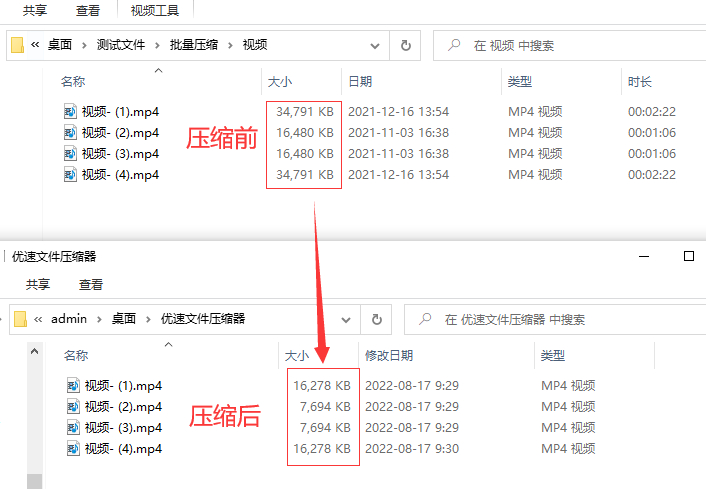Select file name 视频- (1).mp4 in 优速文件压缩器 window
706x489 pixels.
point(123,385)
